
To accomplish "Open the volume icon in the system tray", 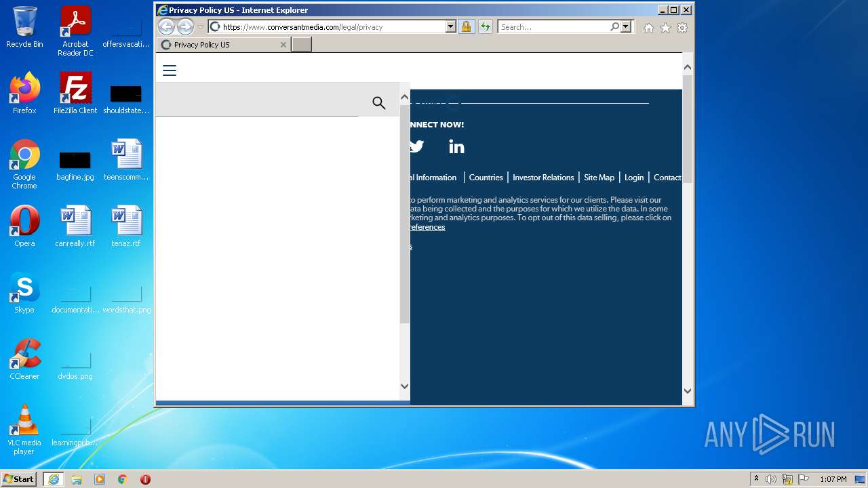I will click(771, 479).
